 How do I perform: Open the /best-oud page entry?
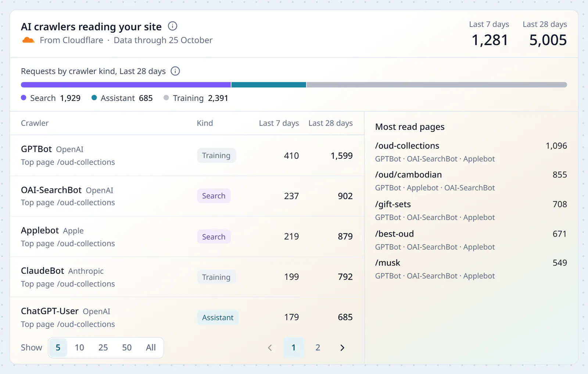point(471,240)
